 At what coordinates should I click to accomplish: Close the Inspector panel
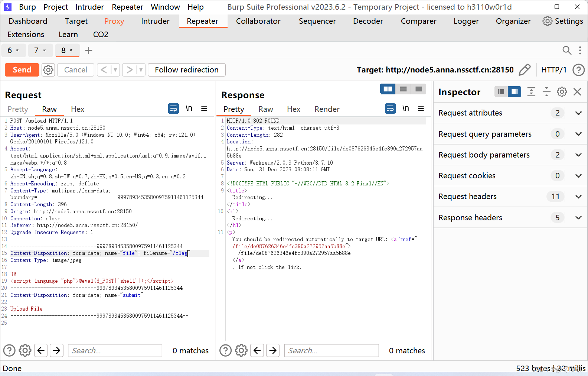tap(577, 92)
